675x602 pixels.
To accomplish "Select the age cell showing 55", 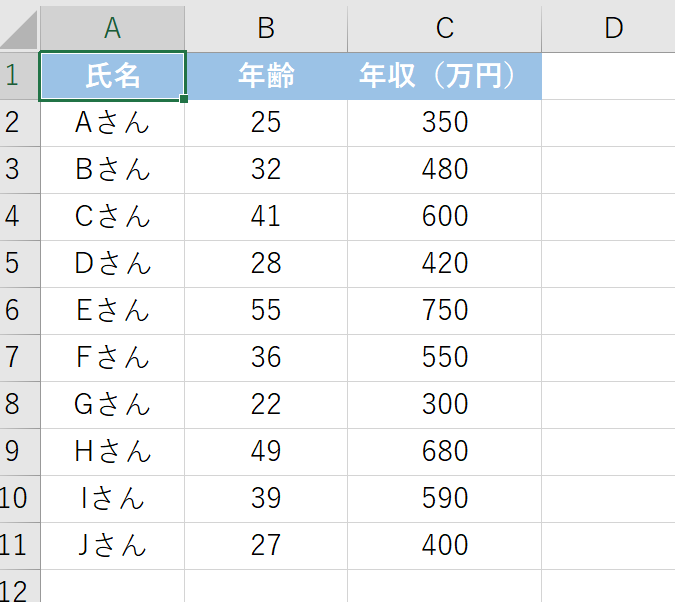I will click(x=266, y=311).
